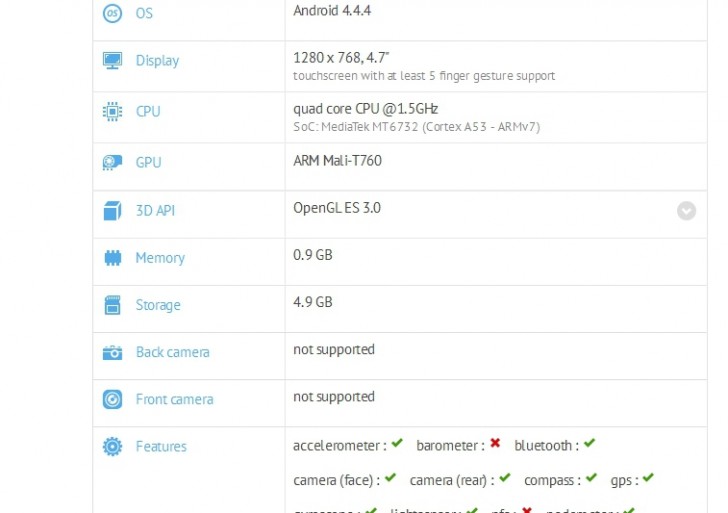Click the CPU chip icon
Viewport: 728px width, 513px height.
tap(113, 112)
